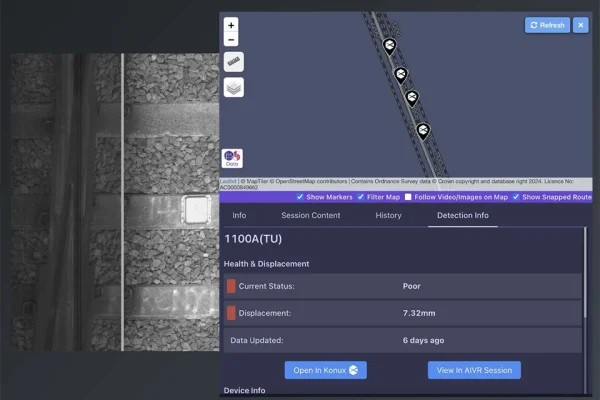Switch to the Info tab
This screenshot has width=600, height=400.
(239, 215)
